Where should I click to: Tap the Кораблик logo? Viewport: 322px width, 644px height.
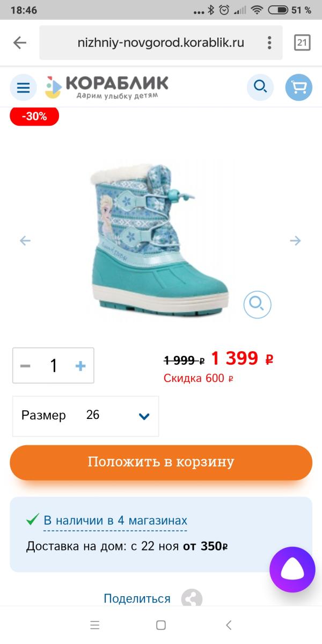tap(107, 87)
